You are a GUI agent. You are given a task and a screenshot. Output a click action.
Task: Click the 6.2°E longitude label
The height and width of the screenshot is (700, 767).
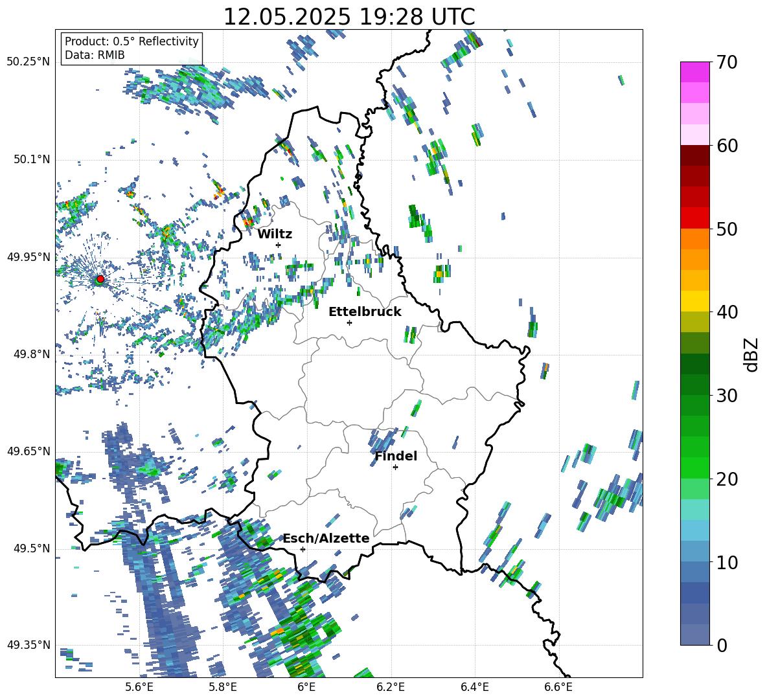[391, 688]
